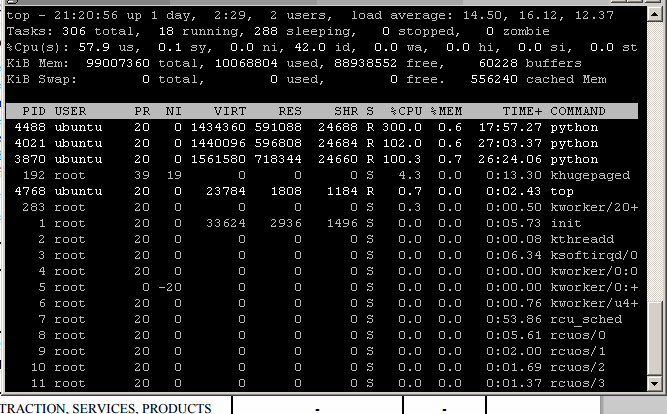Click the TRACTION, SERVICES, PRODUCTS cell below
The height and width of the screenshot is (414, 667).
[x=105, y=408]
